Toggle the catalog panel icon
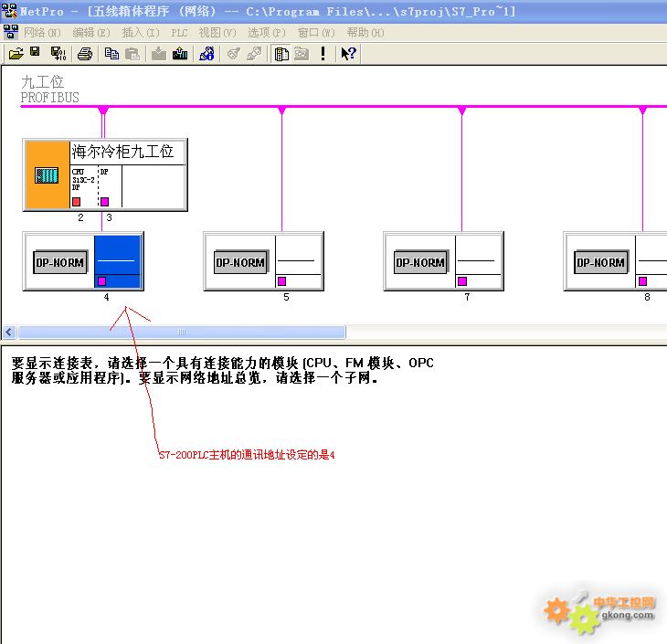 coord(281,54)
